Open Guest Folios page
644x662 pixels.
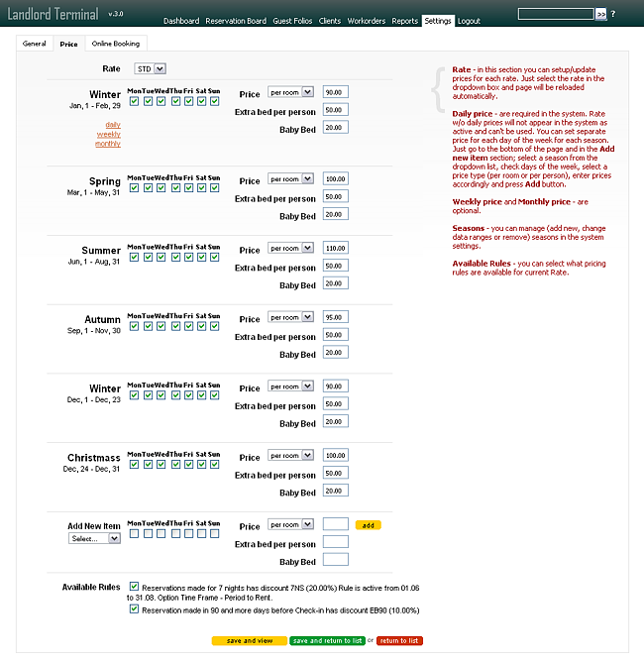(x=292, y=21)
